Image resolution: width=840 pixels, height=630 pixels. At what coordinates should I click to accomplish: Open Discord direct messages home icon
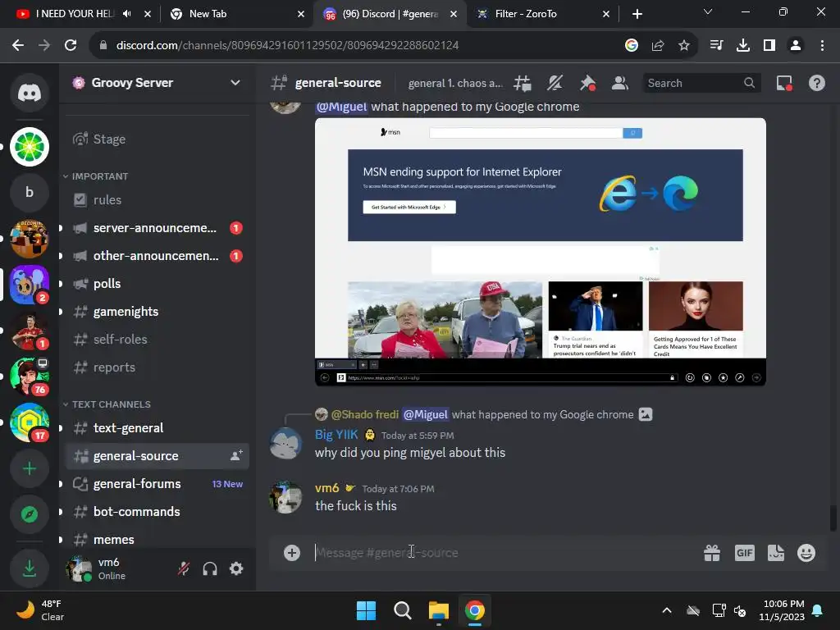[30, 93]
